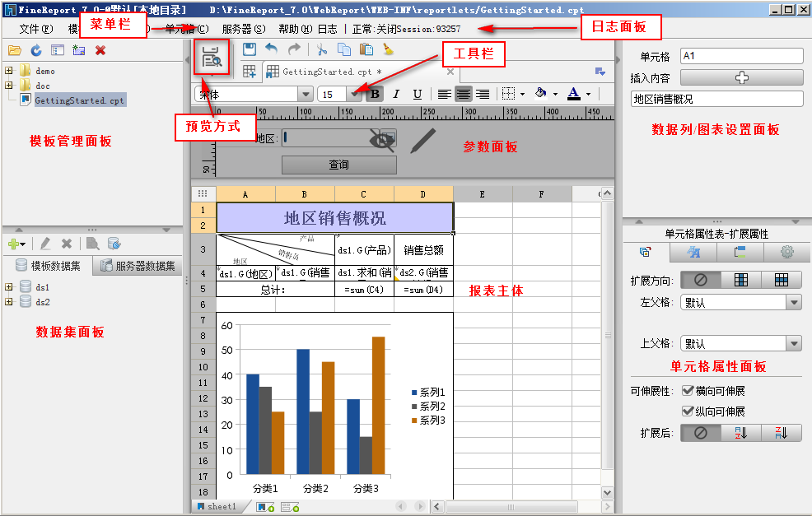Screen dimensions: 812x516
Task: Choose descending sort after expansion
Action: click(x=782, y=433)
